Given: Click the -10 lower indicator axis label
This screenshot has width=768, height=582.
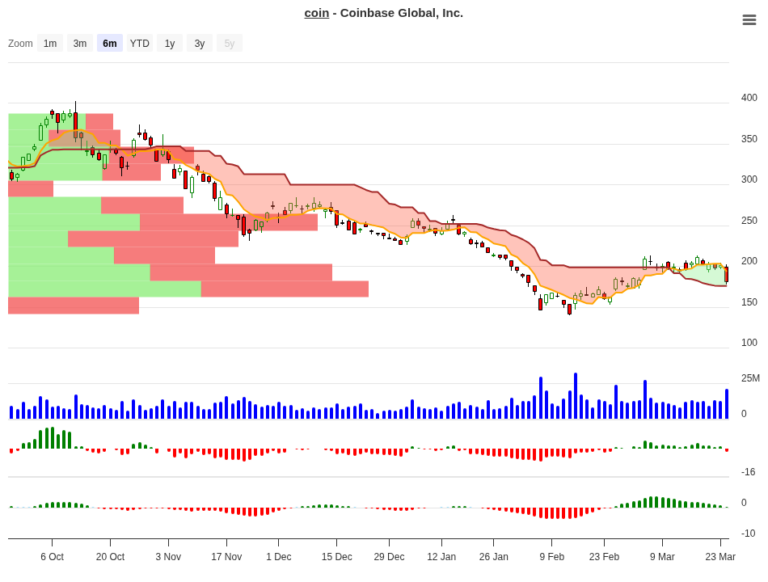Looking at the screenshot, I should pyautogui.click(x=748, y=533).
